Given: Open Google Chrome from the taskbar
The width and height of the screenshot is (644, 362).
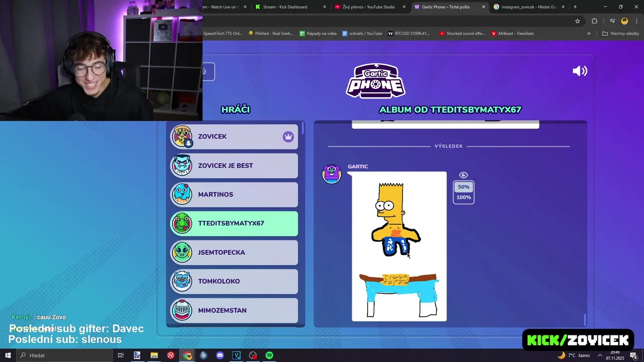Looking at the screenshot, I should (x=187, y=355).
